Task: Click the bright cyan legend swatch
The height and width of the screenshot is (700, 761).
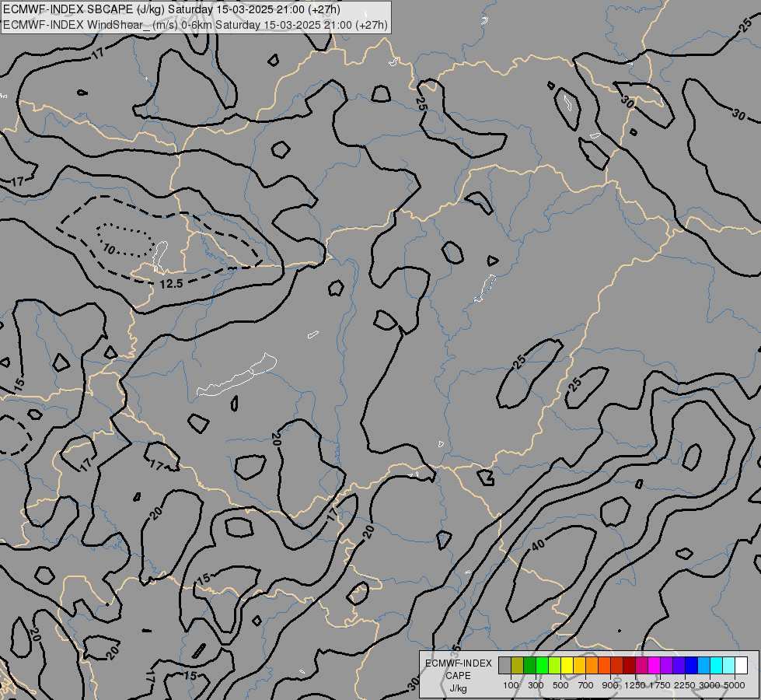Action: [717, 666]
